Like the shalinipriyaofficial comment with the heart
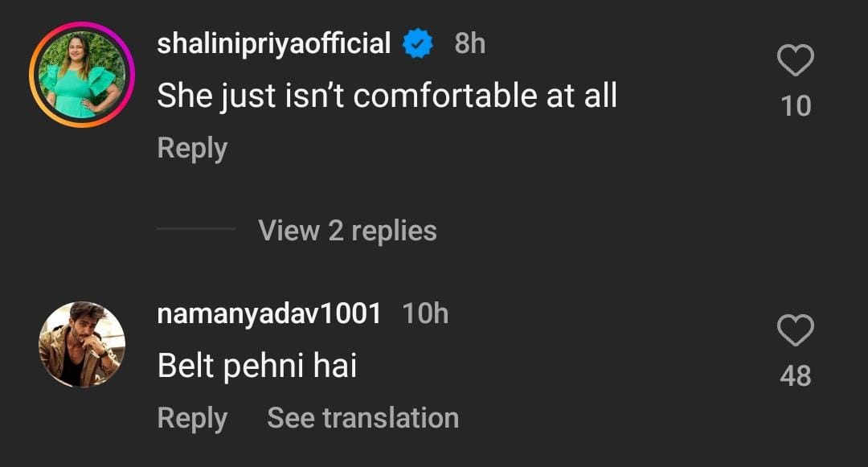 pos(796,61)
